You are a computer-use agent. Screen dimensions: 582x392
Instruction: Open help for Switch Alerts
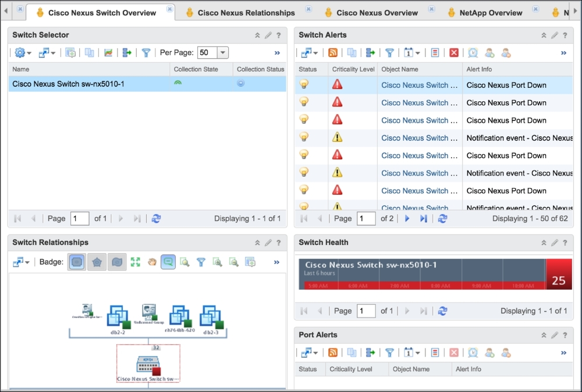click(565, 35)
